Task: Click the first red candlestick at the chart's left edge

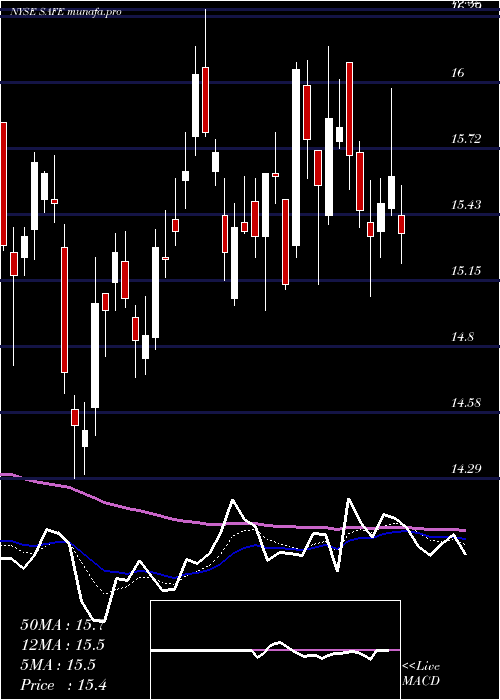Action: 3,184
